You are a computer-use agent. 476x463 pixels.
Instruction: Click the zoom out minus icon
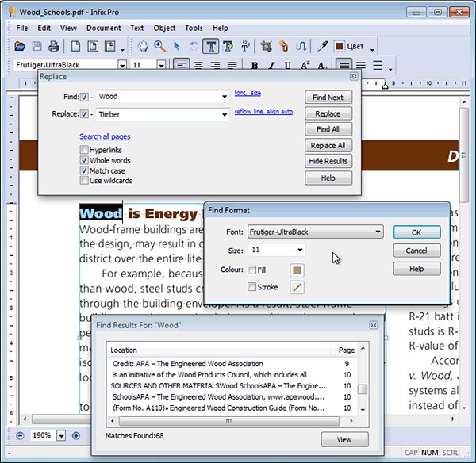tap(20, 435)
